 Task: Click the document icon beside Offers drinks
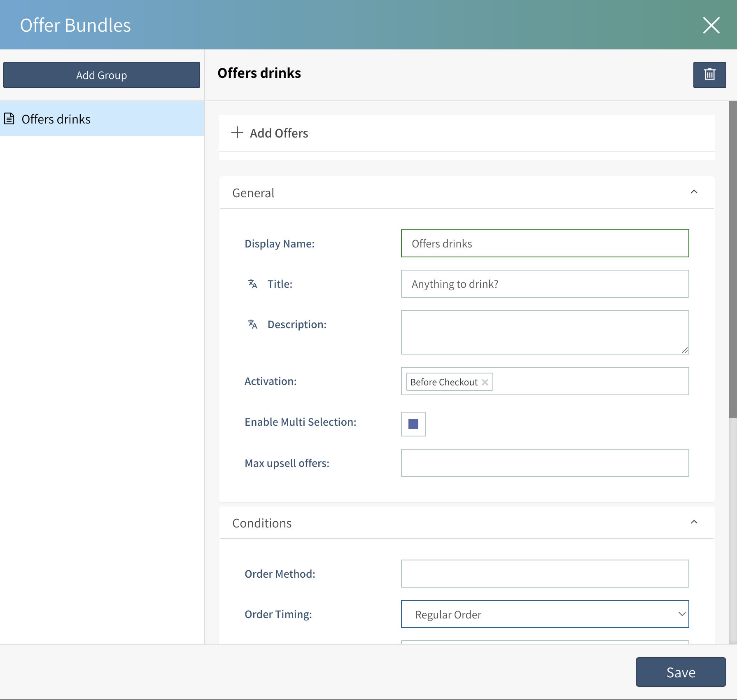click(9, 119)
